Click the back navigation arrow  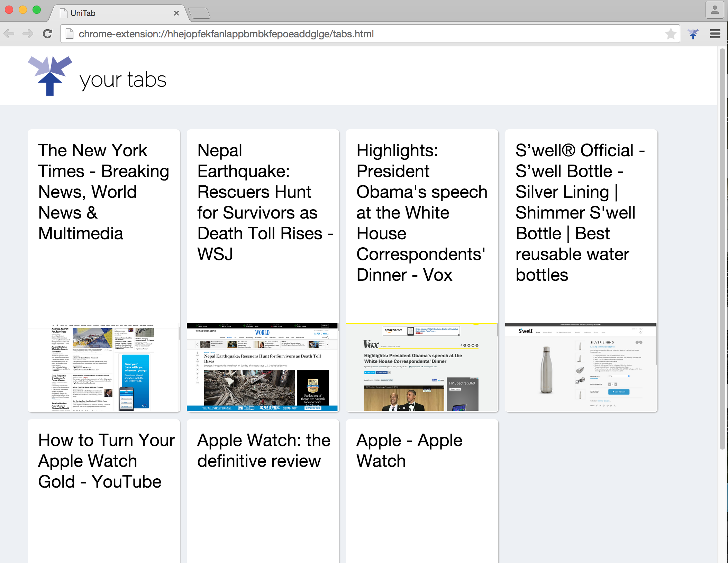click(x=9, y=34)
